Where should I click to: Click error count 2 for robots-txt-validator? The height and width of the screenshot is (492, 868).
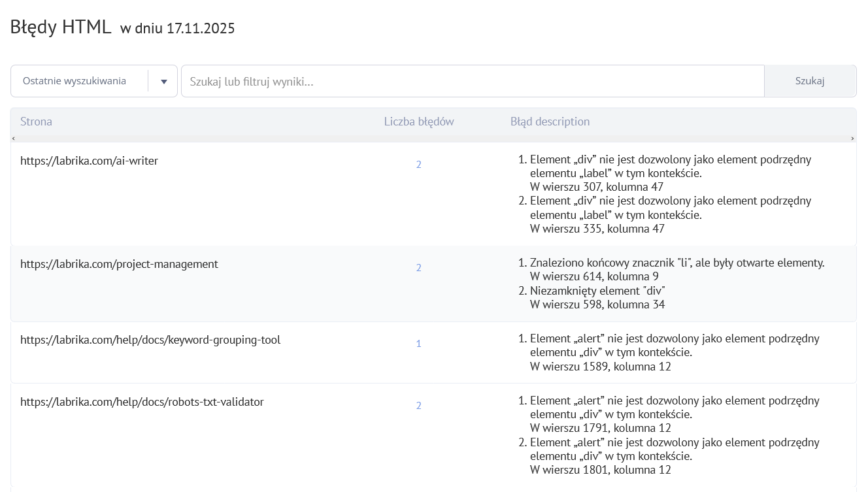pos(418,406)
